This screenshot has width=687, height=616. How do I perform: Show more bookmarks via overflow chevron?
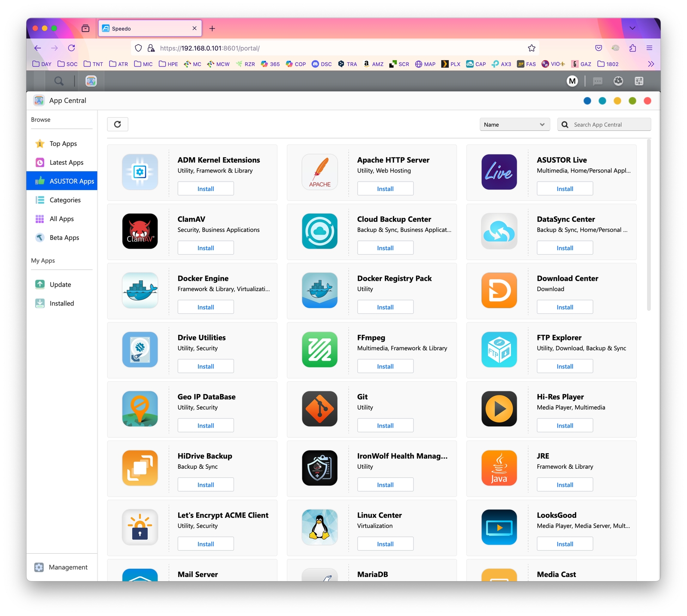coord(651,64)
